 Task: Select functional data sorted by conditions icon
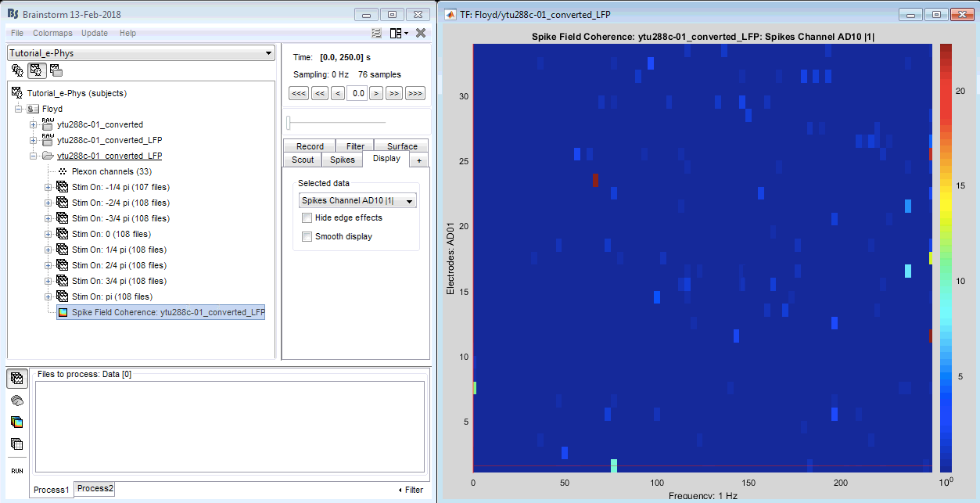(x=56, y=70)
